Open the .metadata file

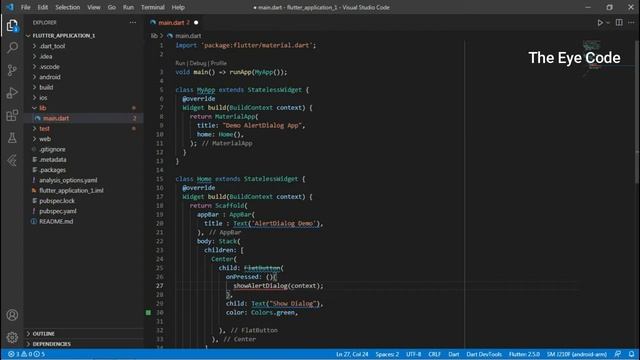[x=53, y=160]
